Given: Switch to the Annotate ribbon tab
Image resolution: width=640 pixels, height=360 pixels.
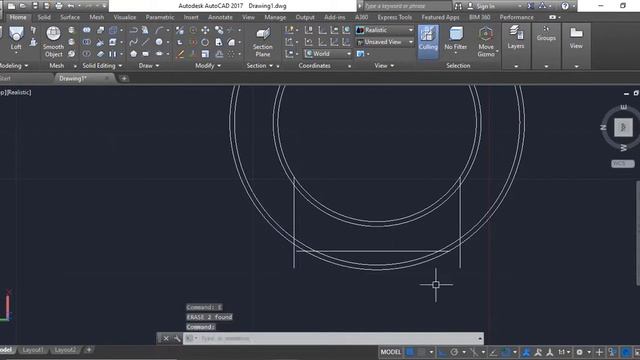Looking at the screenshot, I should pyautogui.click(x=220, y=17).
